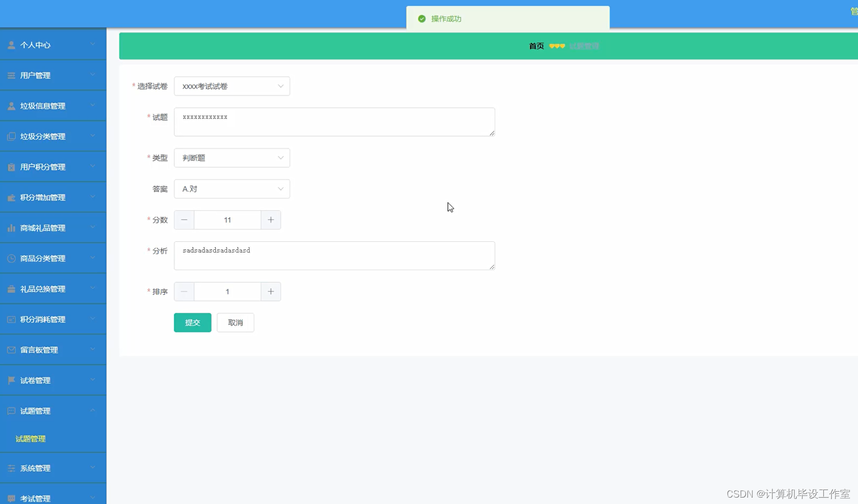This screenshot has height=504, width=858.
Task: Open the 类型 dropdown showing 判断题
Action: pyautogui.click(x=232, y=157)
